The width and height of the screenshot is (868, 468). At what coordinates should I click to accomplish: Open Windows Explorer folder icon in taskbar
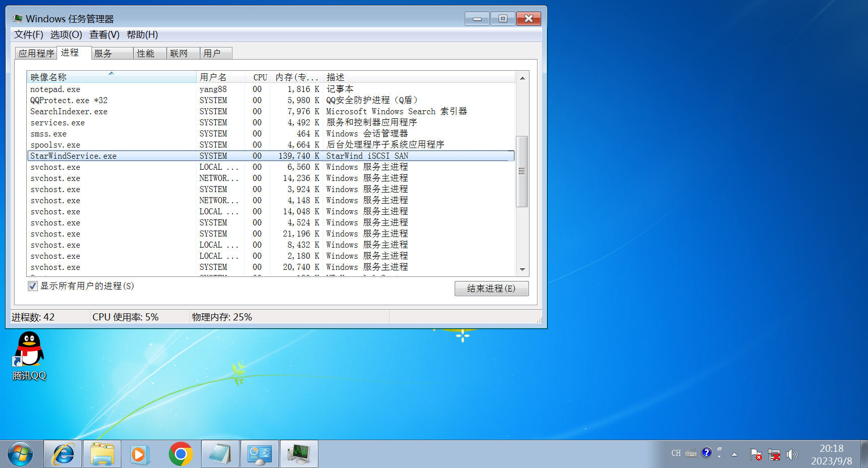(x=102, y=454)
